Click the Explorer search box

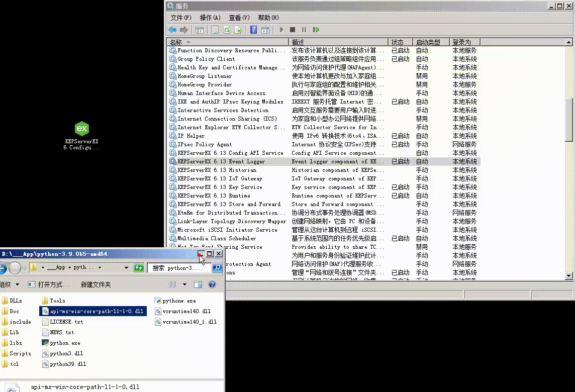tap(180, 268)
